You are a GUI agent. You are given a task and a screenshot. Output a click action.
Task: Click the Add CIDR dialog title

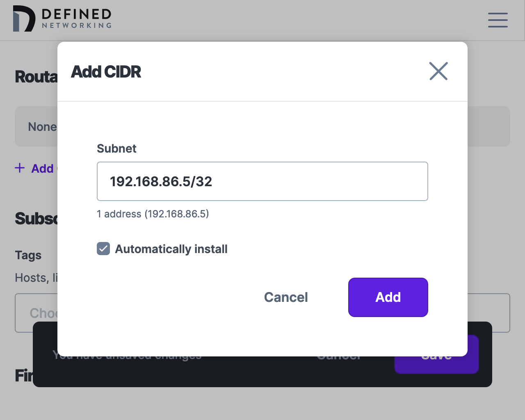(x=106, y=71)
